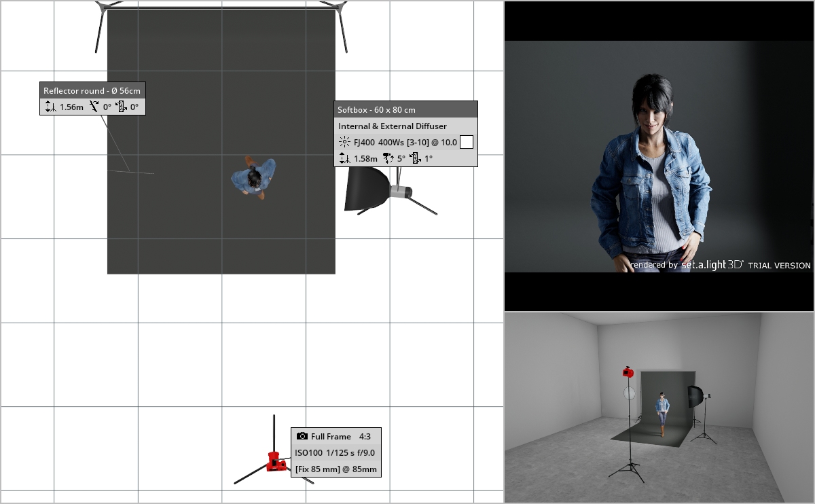Image resolution: width=815 pixels, height=504 pixels.
Task: Click the softbox flash power sun icon
Action: pos(344,143)
